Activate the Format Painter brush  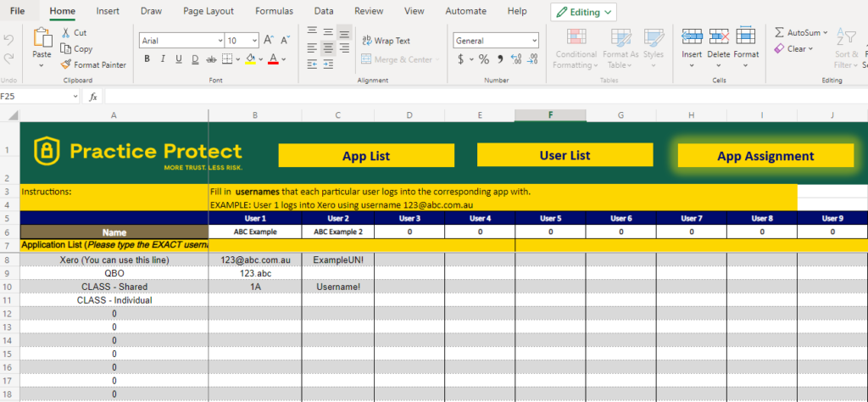(x=66, y=64)
